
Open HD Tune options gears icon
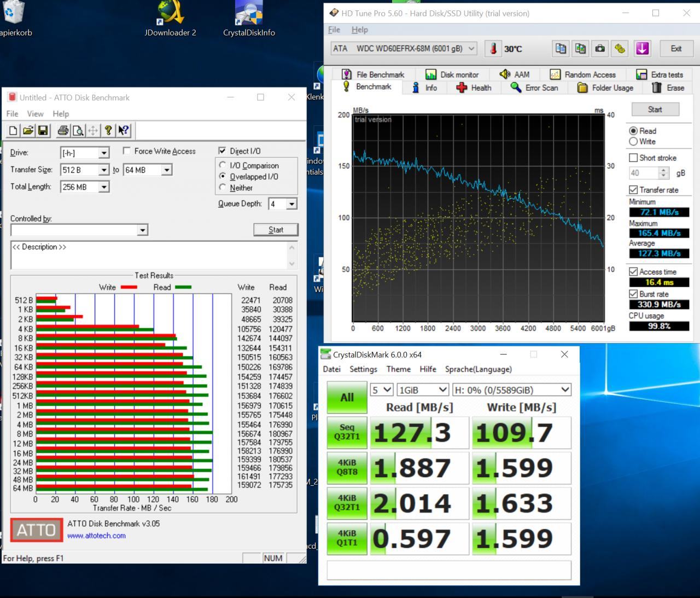point(620,49)
